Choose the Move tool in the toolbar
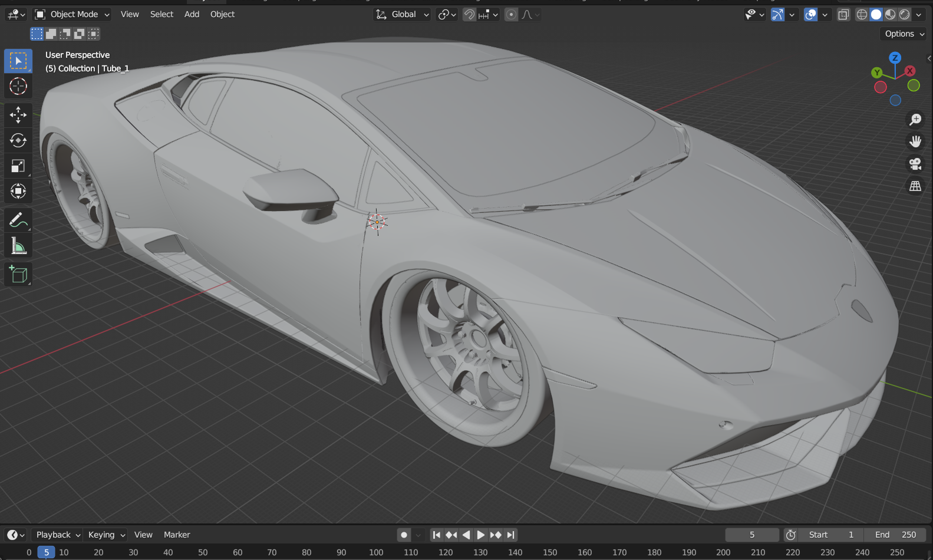The width and height of the screenshot is (933, 560). (x=18, y=115)
